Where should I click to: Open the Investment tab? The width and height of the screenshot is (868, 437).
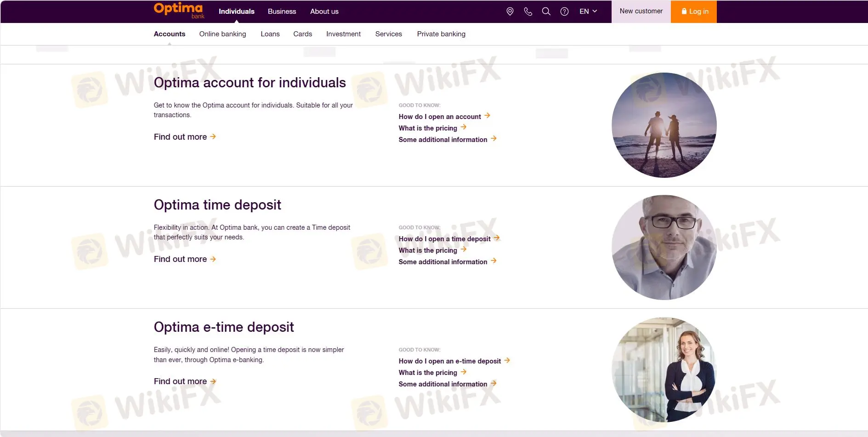[344, 34]
